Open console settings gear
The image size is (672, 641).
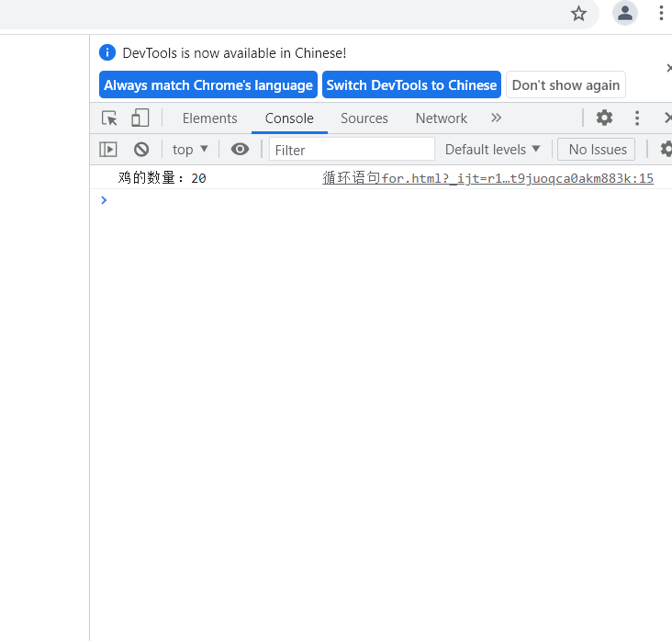666,149
